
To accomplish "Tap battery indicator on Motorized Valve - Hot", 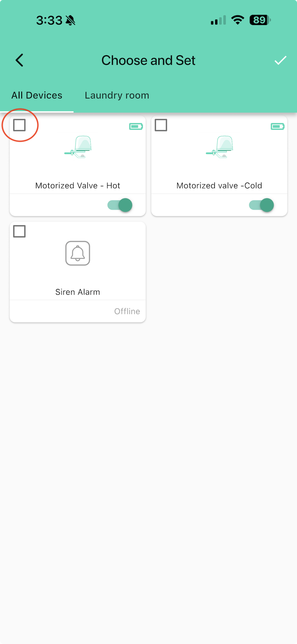I will (x=136, y=126).
